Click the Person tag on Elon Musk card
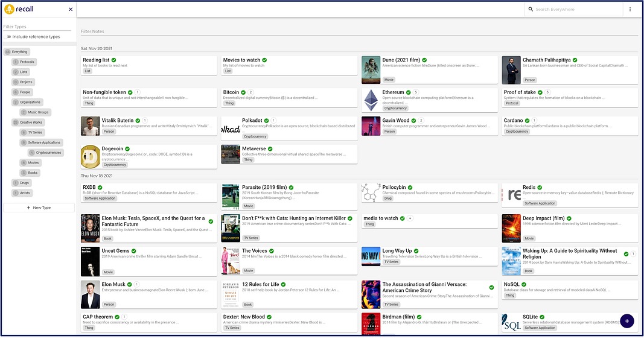Image resolution: width=644 pixels, height=362 pixels. [x=109, y=305]
